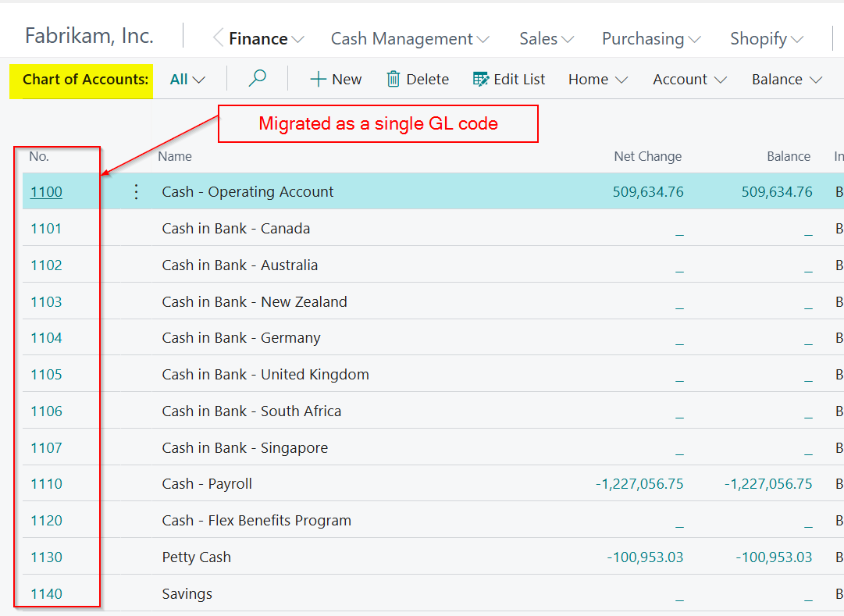The height and width of the screenshot is (616, 844).
Task: Click the plus icon for New
Action: coord(318,79)
